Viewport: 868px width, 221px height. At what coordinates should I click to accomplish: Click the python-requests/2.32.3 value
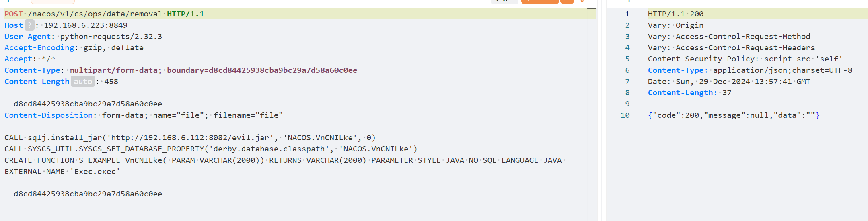tap(111, 36)
